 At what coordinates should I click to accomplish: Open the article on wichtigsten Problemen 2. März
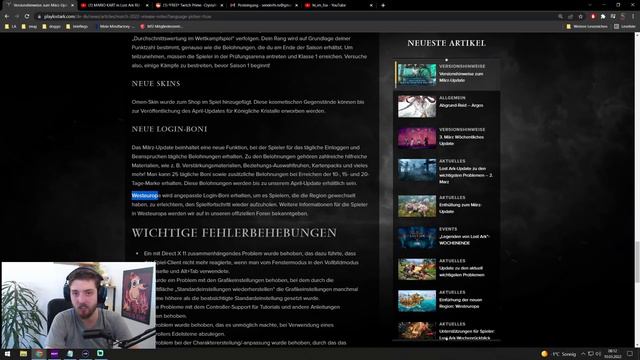tap(466, 175)
